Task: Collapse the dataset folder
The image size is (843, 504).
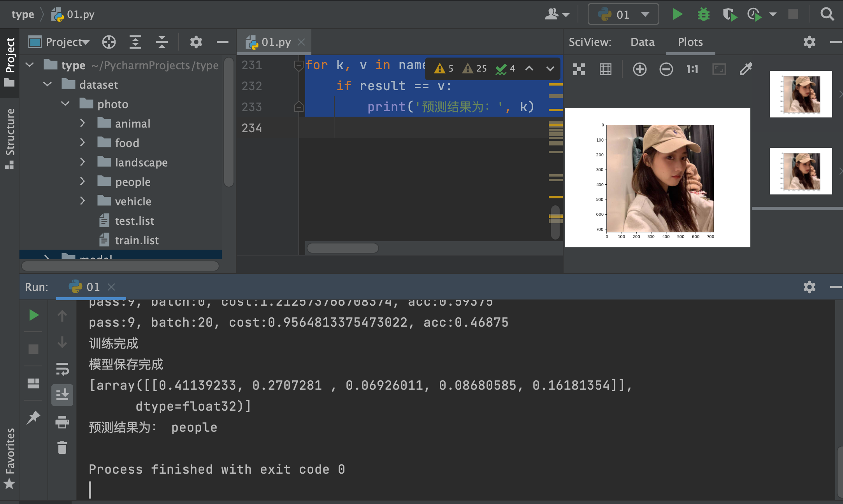Action: coord(47,84)
